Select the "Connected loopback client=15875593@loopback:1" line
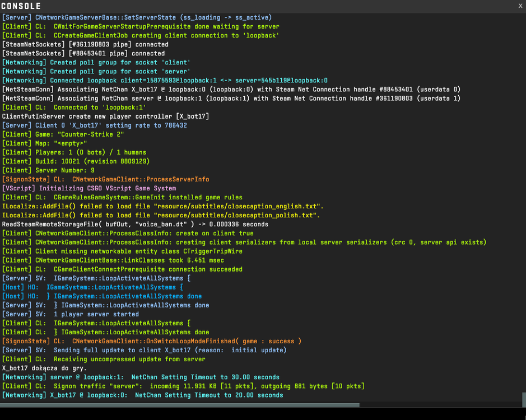The image size is (526, 420). pyautogui.click(x=165, y=81)
